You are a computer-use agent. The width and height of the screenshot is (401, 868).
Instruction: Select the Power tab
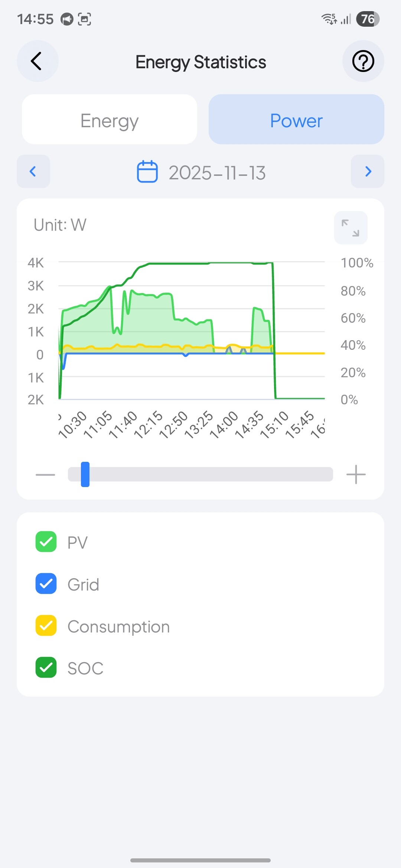coord(296,119)
